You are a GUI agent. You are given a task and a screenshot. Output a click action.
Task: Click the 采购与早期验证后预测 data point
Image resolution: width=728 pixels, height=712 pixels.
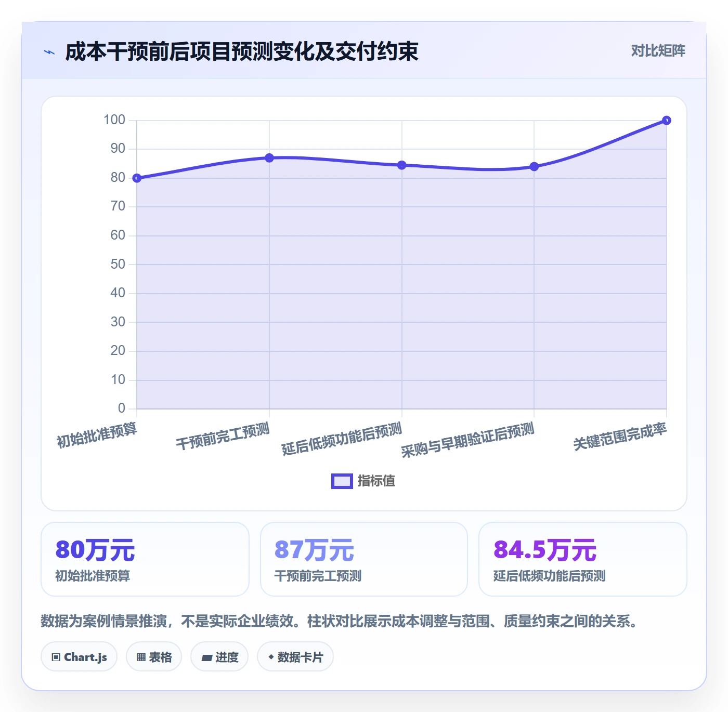click(534, 167)
